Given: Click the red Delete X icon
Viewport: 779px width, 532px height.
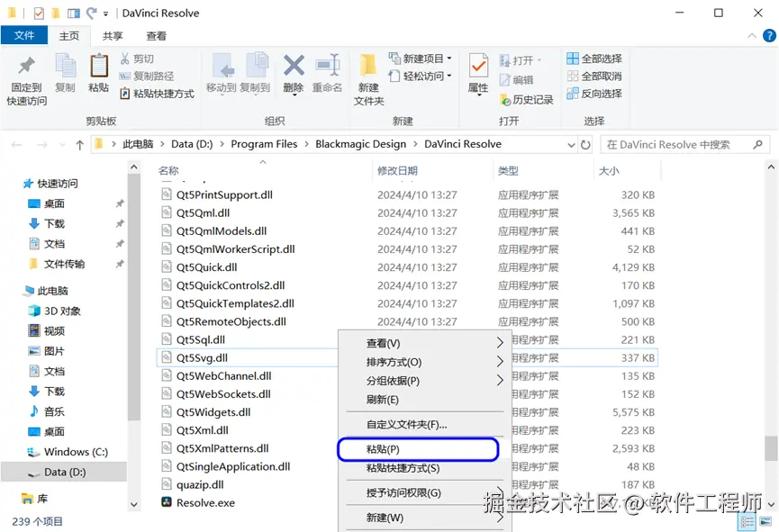Looking at the screenshot, I should (x=294, y=66).
